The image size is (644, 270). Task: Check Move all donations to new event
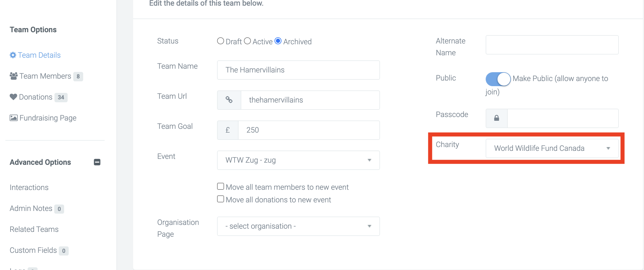coord(221,199)
